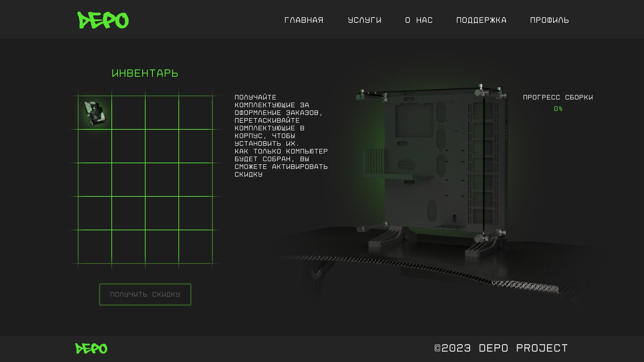Select the motherboard item in inventory
644x362 pixels.
pyautogui.click(x=95, y=113)
